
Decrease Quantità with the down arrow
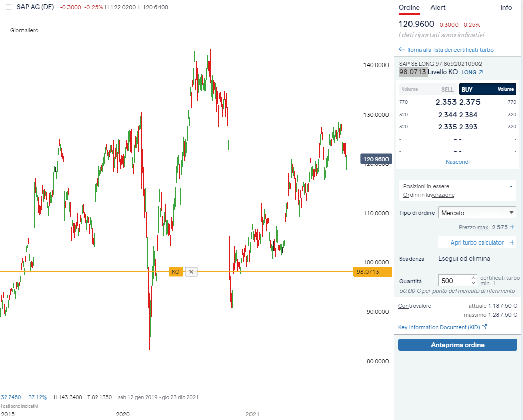tap(473, 283)
